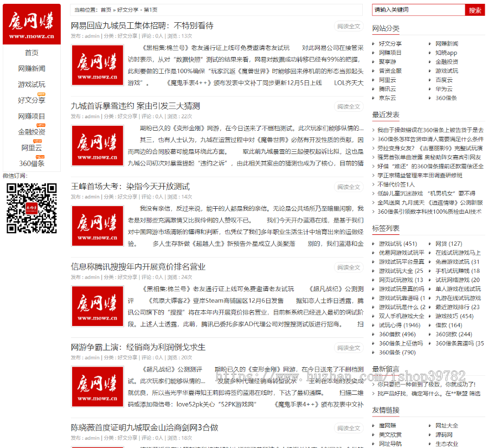Open recent post 不惜代价签1人

pyautogui.click(x=396, y=184)
